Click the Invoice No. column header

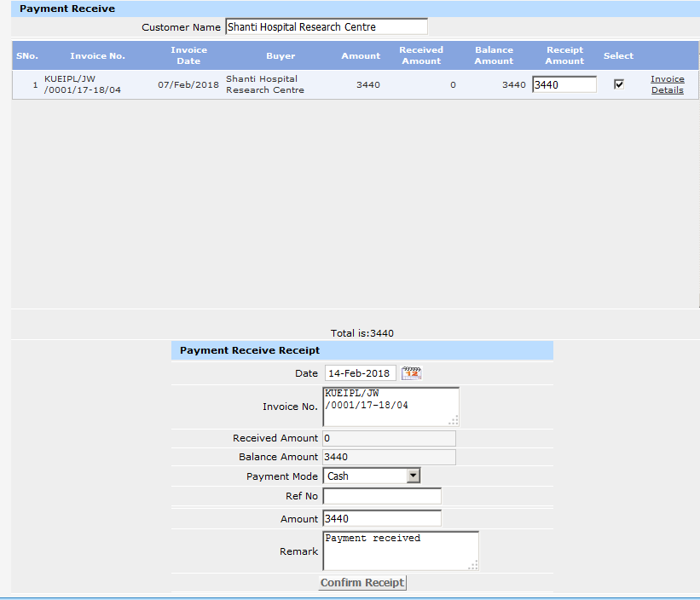97,56
